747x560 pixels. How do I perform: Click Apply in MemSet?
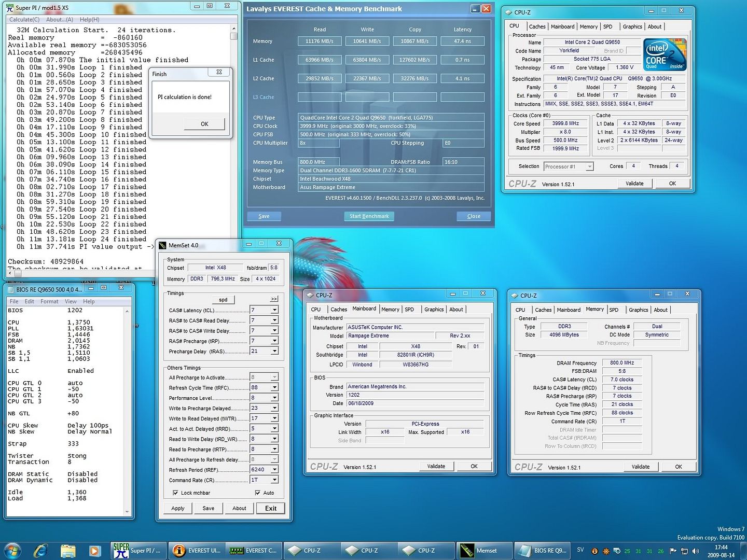[178, 508]
